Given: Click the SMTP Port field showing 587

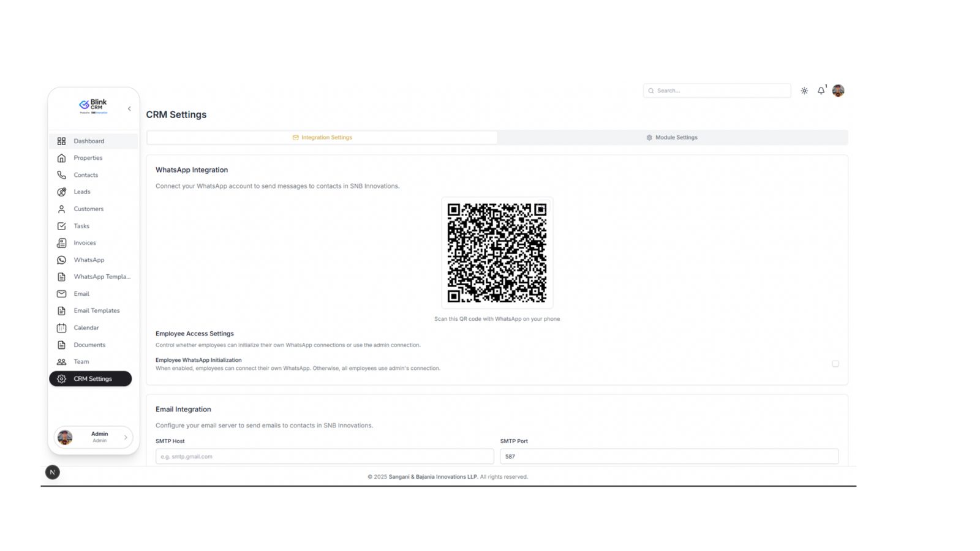Looking at the screenshot, I should 669,457.
